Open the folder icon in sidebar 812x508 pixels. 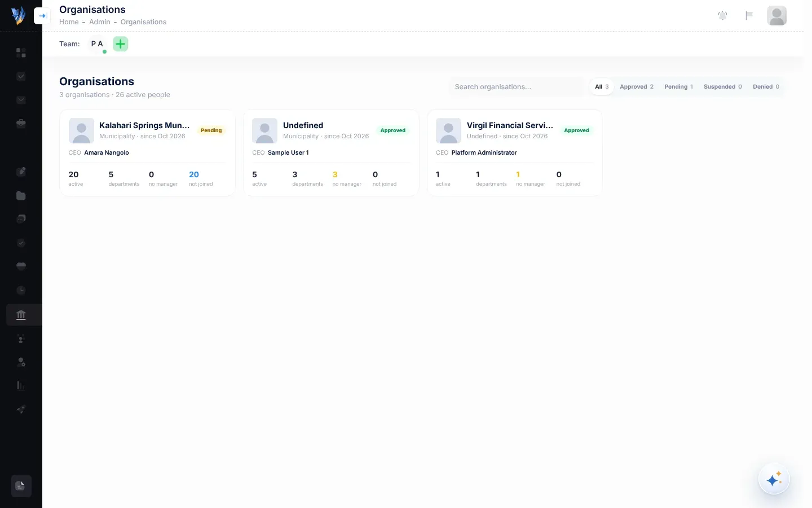pos(21,195)
